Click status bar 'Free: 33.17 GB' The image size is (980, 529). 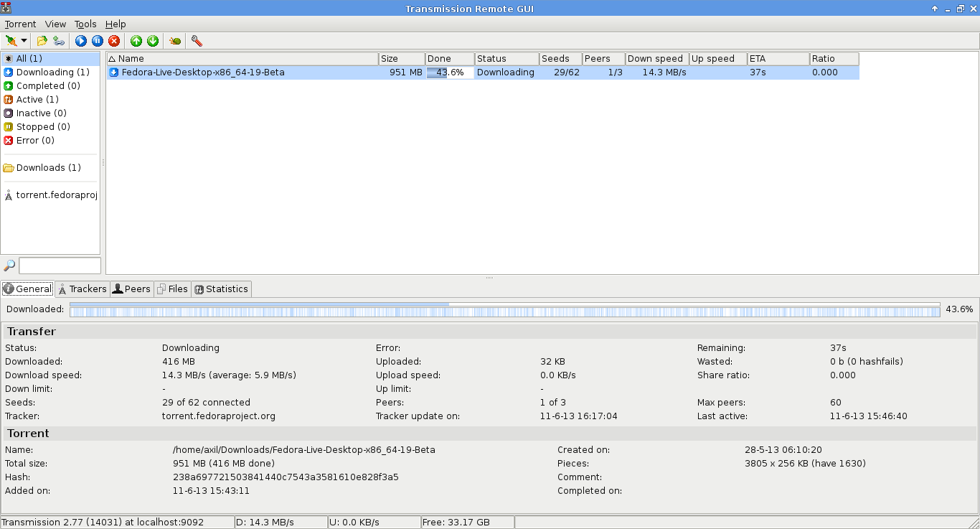[468, 523]
